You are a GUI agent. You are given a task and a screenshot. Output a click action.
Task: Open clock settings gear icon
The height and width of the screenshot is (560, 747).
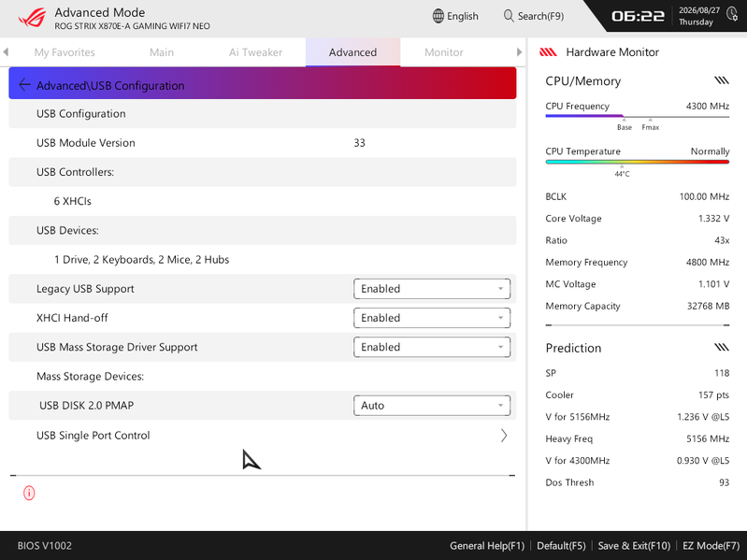pyautogui.click(x=732, y=14)
